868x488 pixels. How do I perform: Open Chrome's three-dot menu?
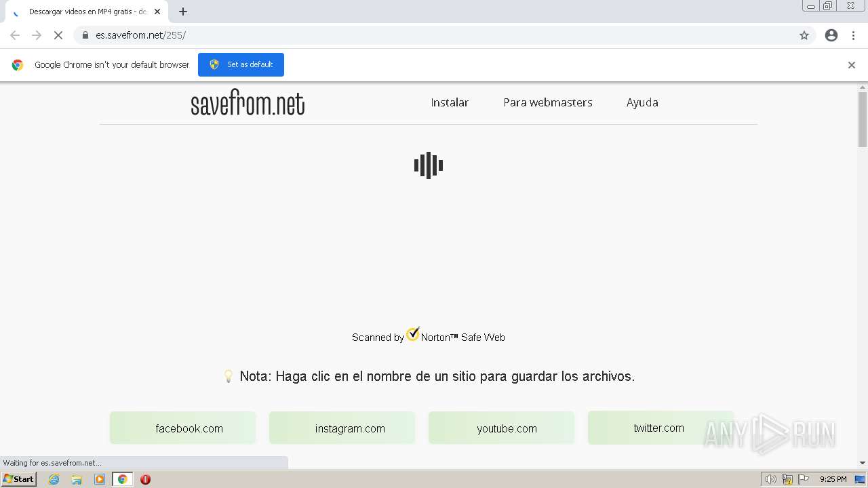tap(853, 35)
